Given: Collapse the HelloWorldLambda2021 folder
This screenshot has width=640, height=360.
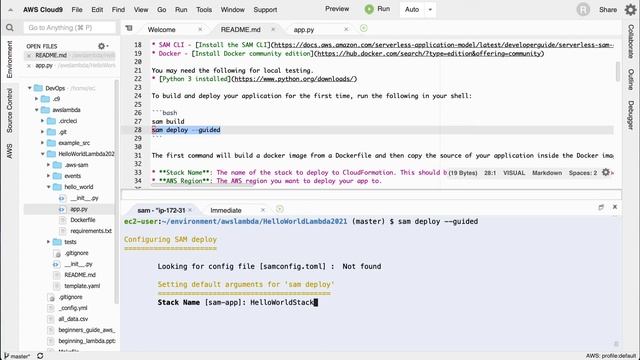Looking at the screenshot, I should [42, 154].
